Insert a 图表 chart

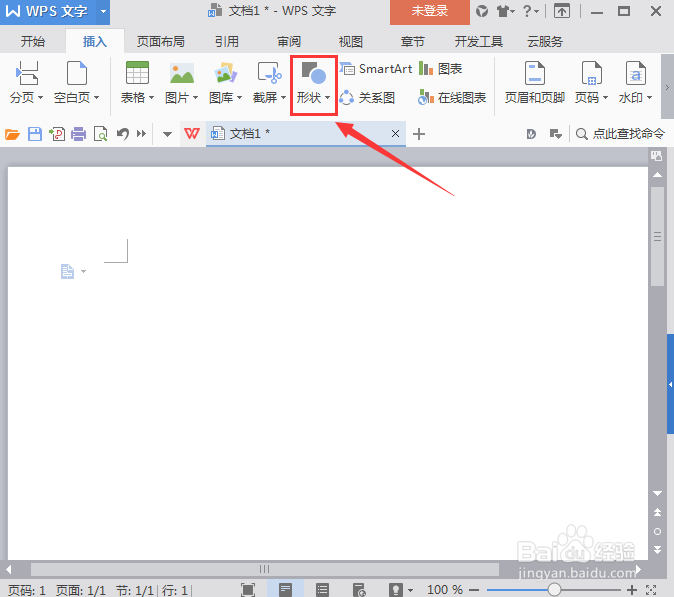click(441, 69)
